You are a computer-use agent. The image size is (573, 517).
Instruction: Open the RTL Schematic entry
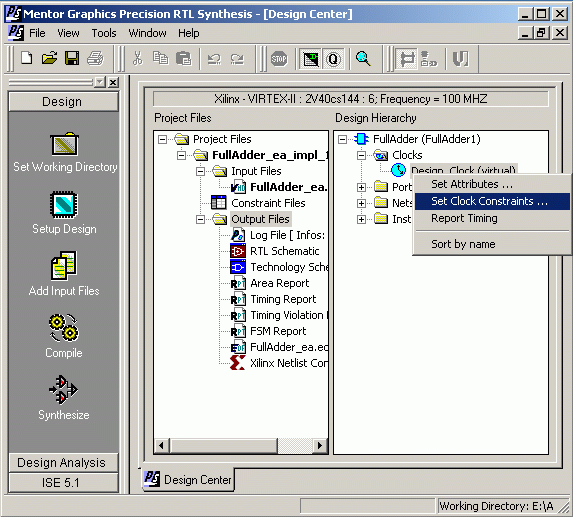[275, 251]
